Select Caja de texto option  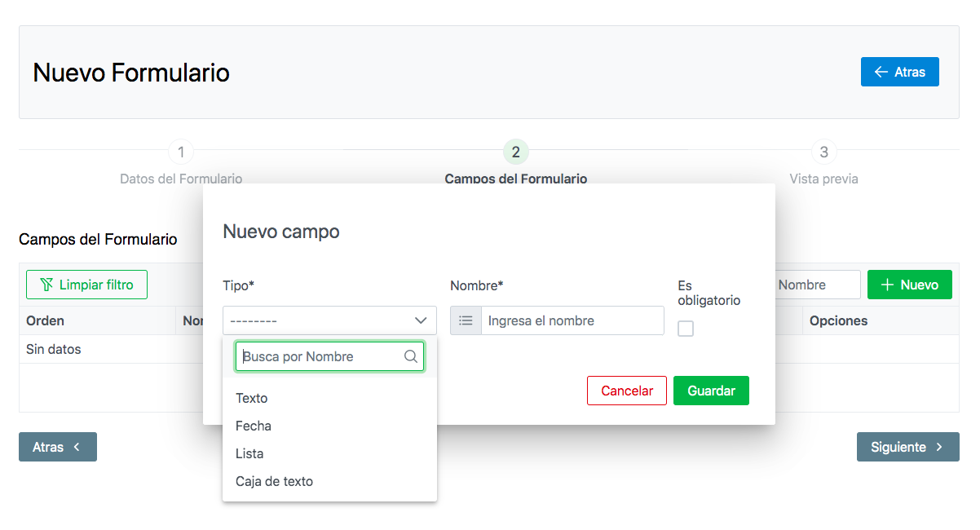tap(274, 481)
